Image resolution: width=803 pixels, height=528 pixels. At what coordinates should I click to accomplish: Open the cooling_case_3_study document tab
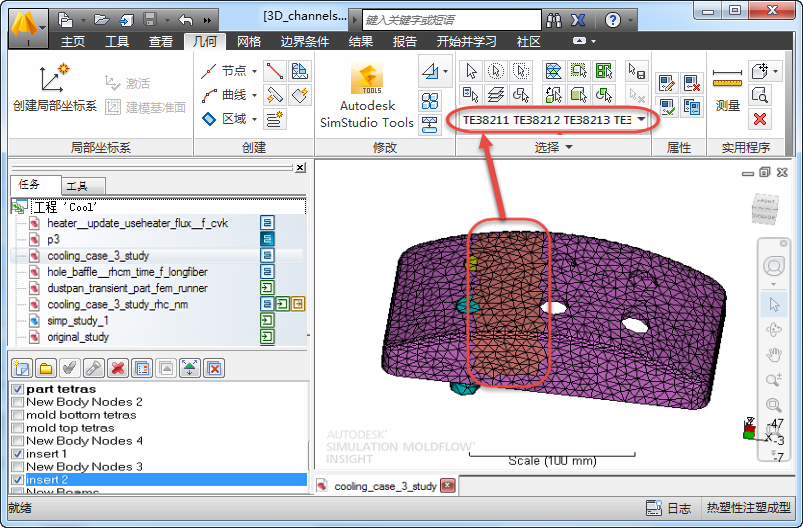pos(385,486)
